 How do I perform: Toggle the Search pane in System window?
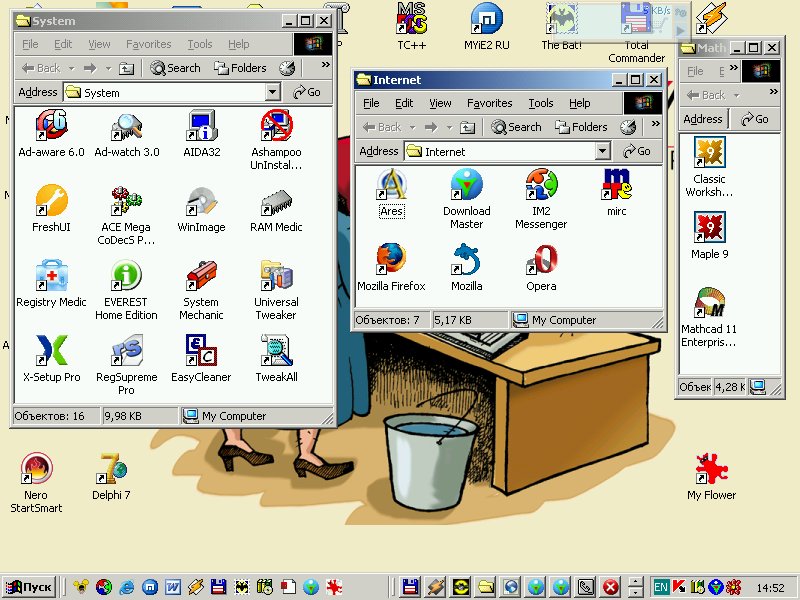[x=175, y=68]
